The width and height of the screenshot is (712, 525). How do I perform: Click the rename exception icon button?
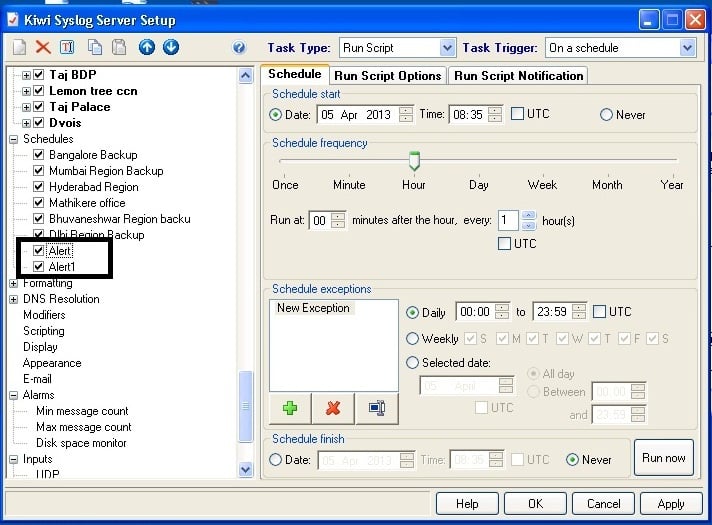377,408
